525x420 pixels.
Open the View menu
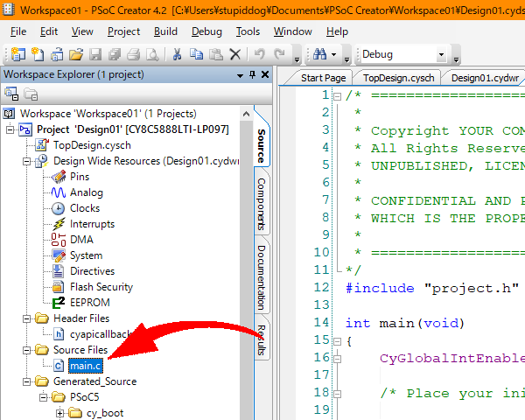[x=82, y=31]
